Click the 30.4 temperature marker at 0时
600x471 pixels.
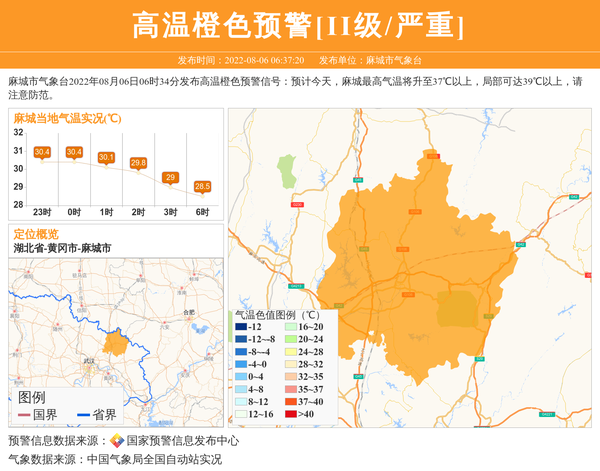74,152
